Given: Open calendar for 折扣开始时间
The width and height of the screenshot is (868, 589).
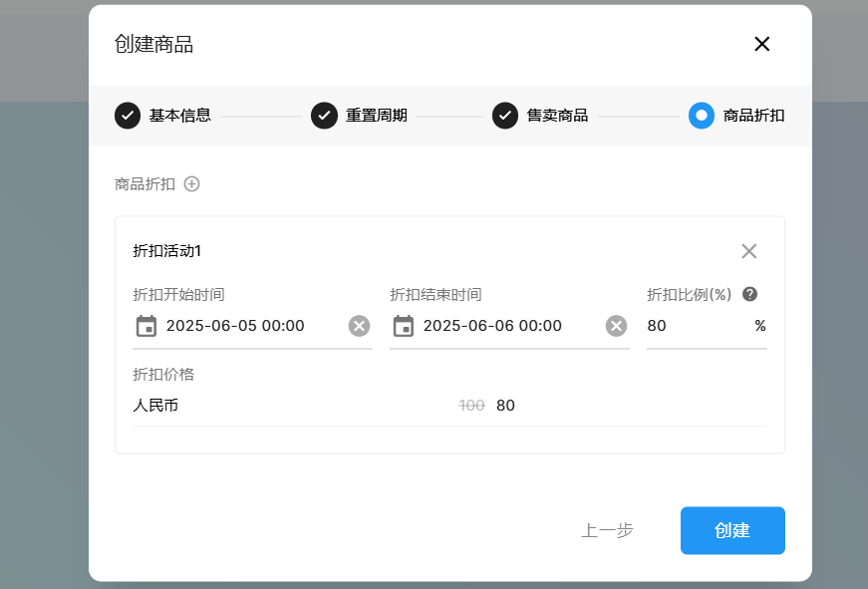Looking at the screenshot, I should (146, 326).
